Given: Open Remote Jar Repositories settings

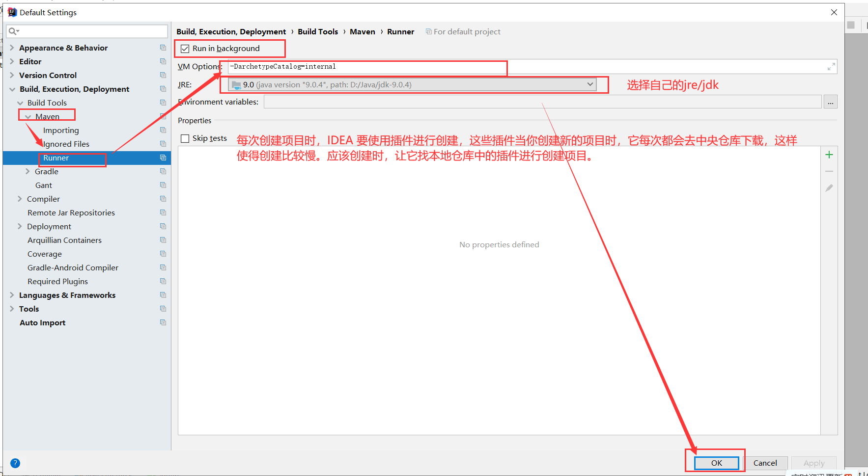Looking at the screenshot, I should [x=71, y=212].
